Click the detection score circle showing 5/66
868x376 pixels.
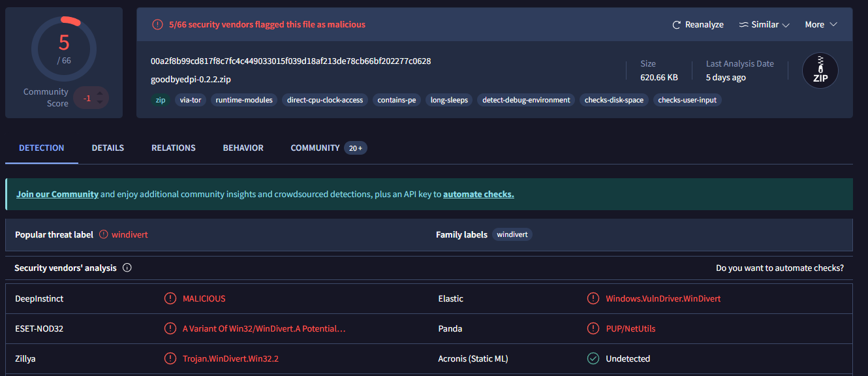(x=64, y=49)
